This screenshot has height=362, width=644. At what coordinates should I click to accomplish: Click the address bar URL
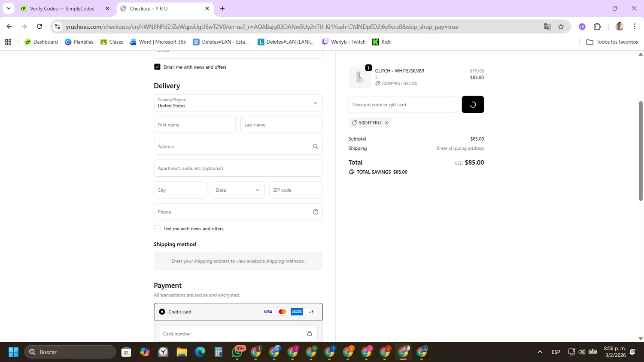(x=262, y=27)
